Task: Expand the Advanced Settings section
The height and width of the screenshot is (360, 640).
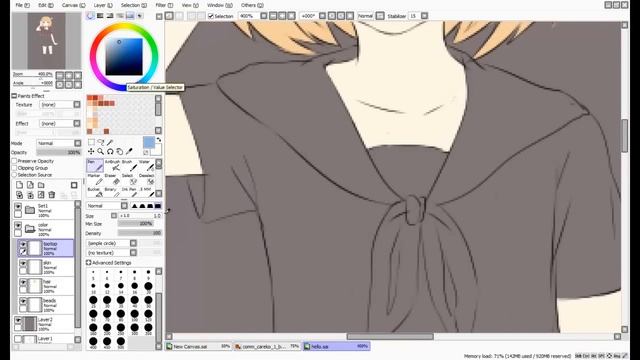Action: pyautogui.click(x=89, y=262)
